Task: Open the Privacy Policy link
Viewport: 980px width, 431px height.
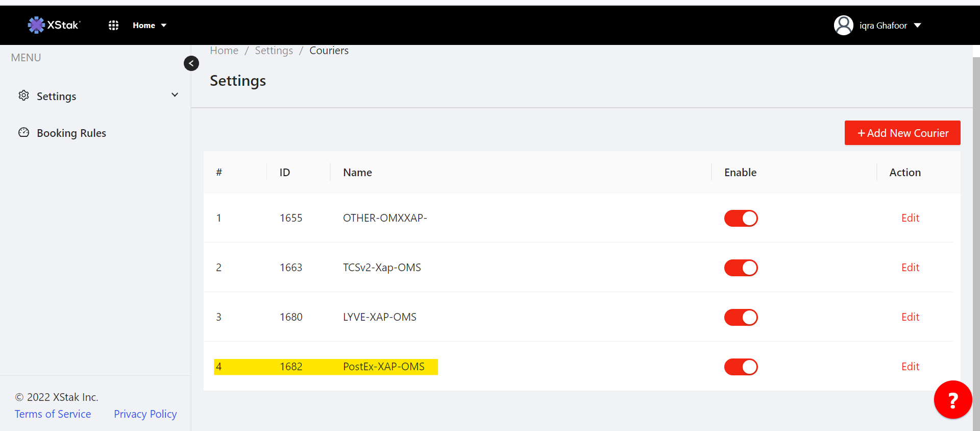Action: [x=145, y=414]
